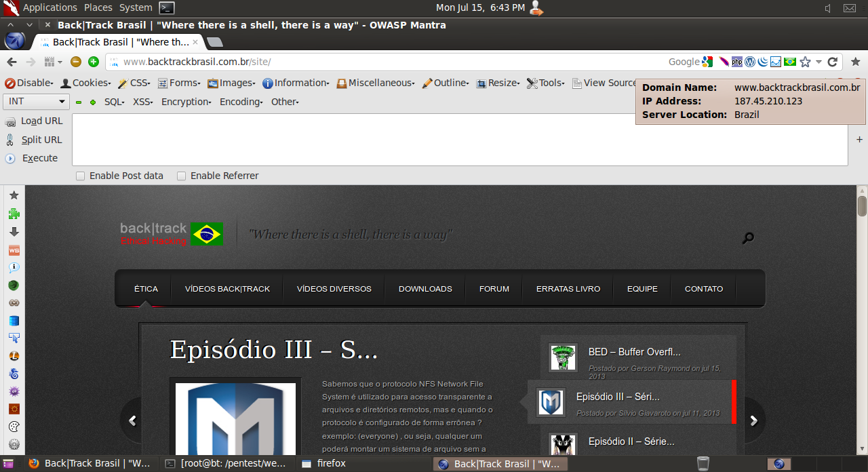Click the slider previous arrow

point(132,420)
